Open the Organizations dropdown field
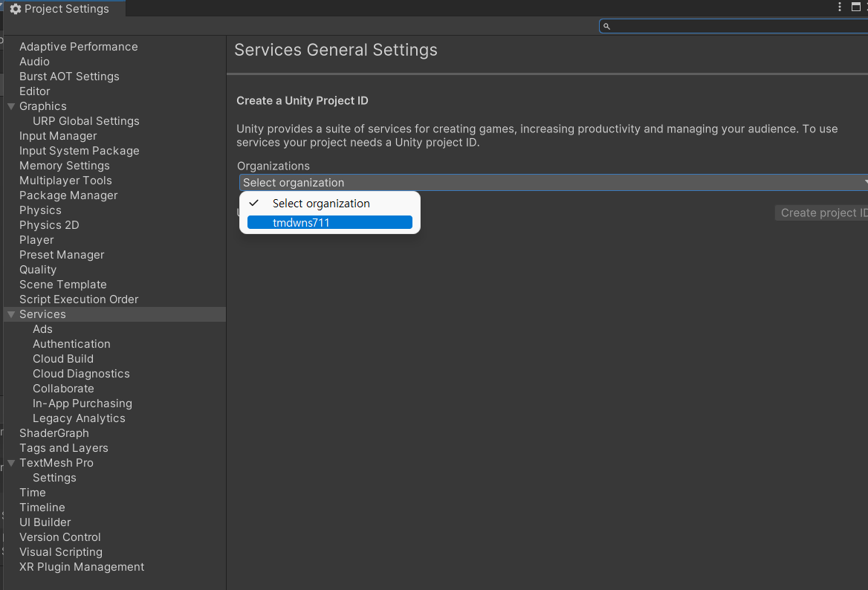The image size is (868, 590). click(x=553, y=183)
